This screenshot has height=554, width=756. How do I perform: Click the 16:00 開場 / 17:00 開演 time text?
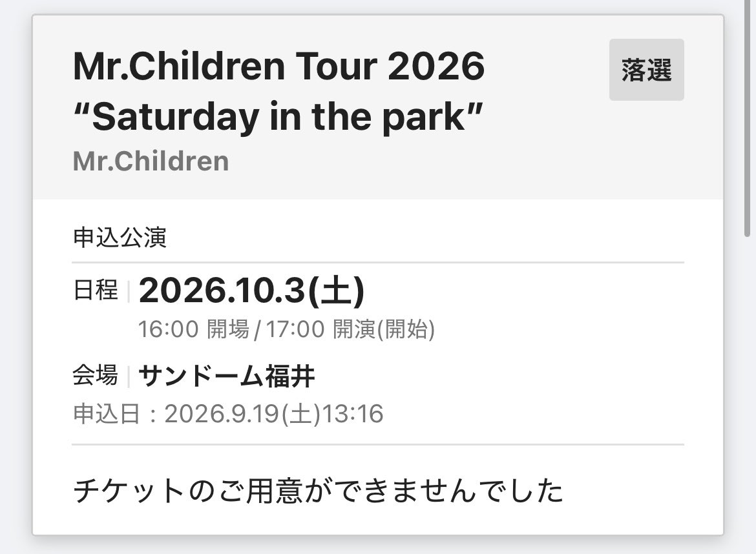pyautogui.click(x=286, y=329)
